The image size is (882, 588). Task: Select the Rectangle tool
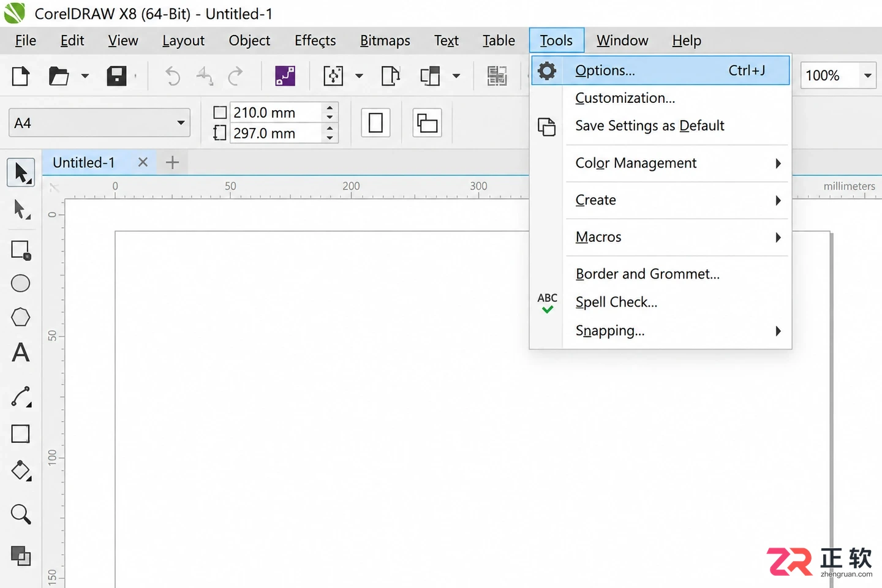[x=21, y=434]
